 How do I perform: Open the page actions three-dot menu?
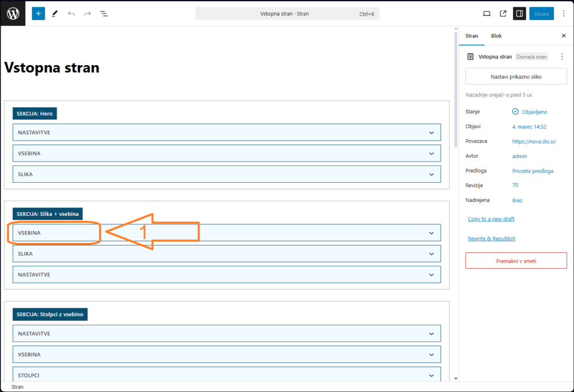[x=562, y=57]
